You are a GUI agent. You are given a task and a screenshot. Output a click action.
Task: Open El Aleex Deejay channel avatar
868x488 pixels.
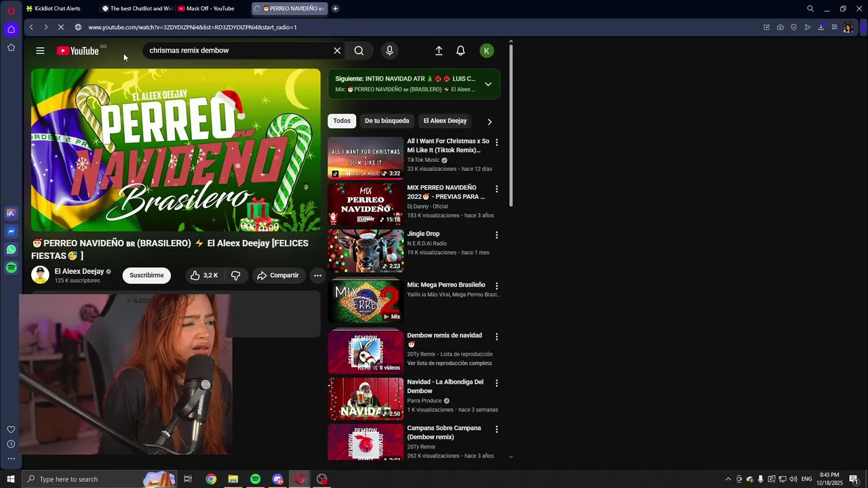[40, 275]
